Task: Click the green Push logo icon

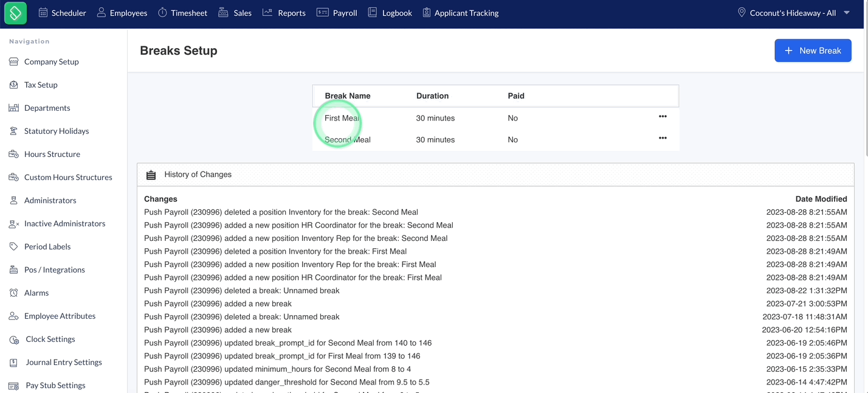Action: click(15, 13)
